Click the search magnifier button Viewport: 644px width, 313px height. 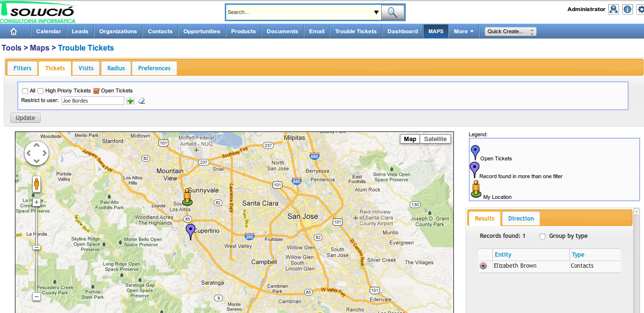392,13
